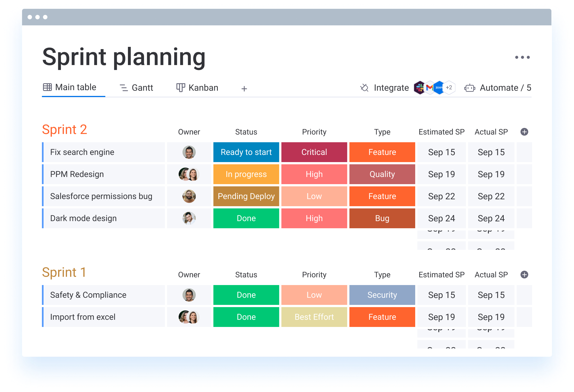
Task: Click the Sprint 2 group title
Action: (x=65, y=130)
